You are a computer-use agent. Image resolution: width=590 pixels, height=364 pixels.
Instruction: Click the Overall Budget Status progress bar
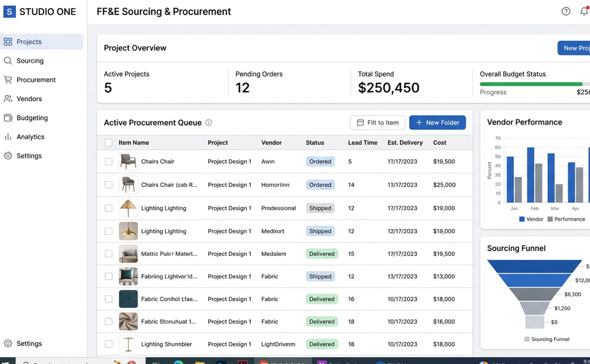pyautogui.click(x=535, y=84)
